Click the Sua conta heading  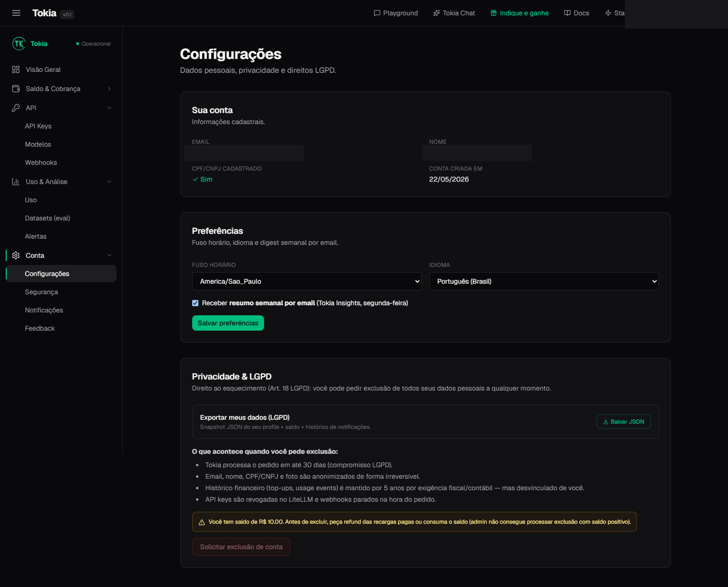(212, 110)
